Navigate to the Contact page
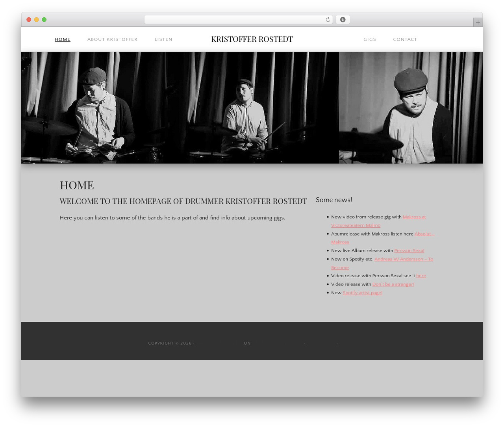Viewport: 504px width, 427px height. click(x=405, y=39)
